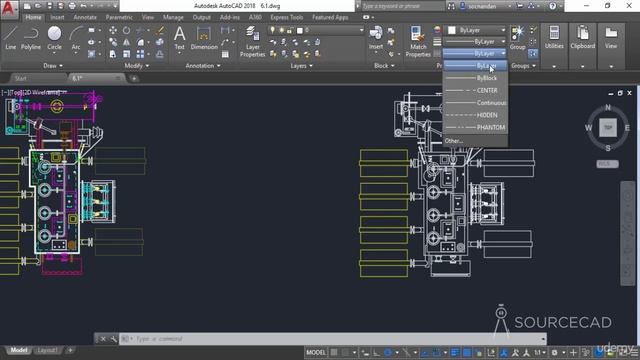Click Match Properties tool
This screenshot has width=640, height=360.
(418, 42)
